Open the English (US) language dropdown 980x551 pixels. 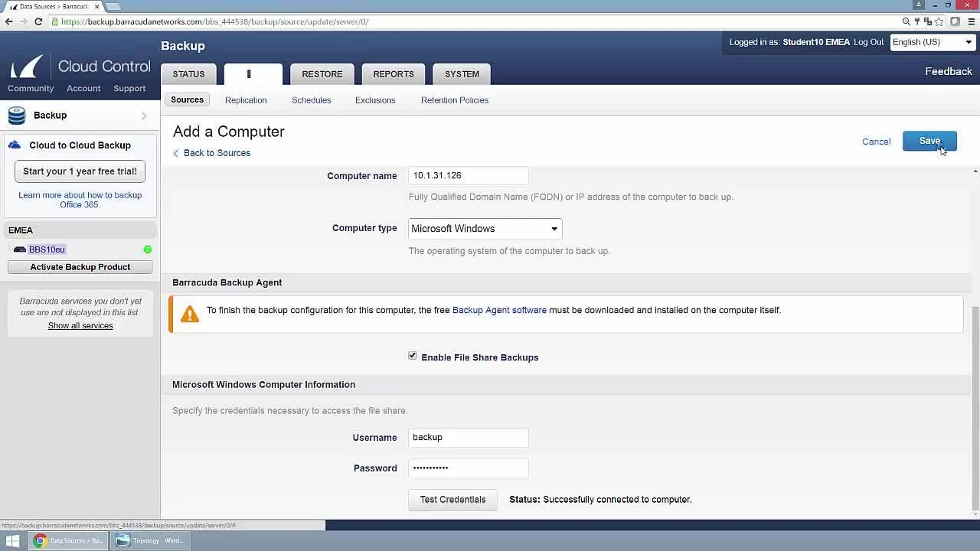[x=932, y=42]
